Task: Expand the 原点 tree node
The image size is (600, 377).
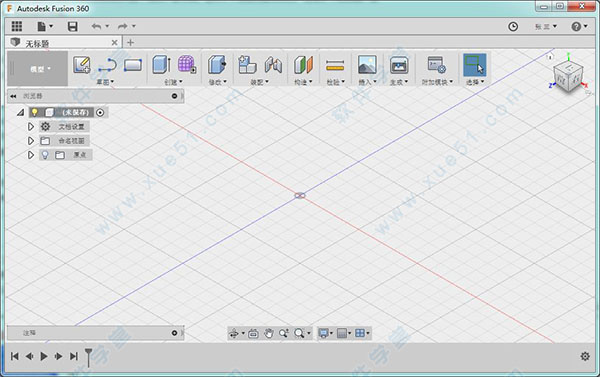Action: 31,155
